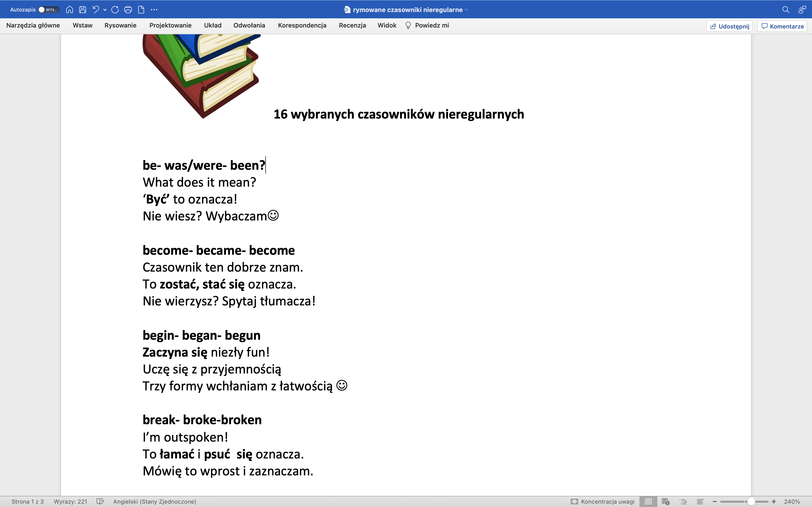812x507 pixels.
Task: Switch to the Outline view icon
Action: (x=683, y=501)
